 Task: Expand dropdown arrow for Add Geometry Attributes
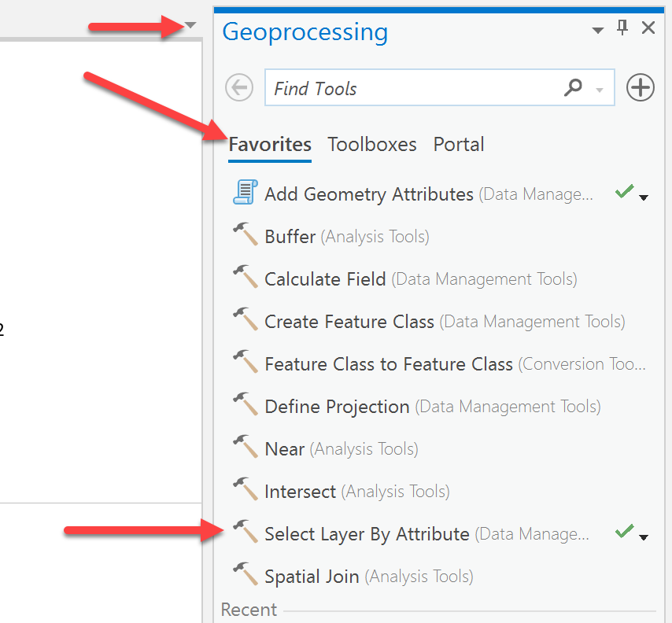click(x=644, y=197)
